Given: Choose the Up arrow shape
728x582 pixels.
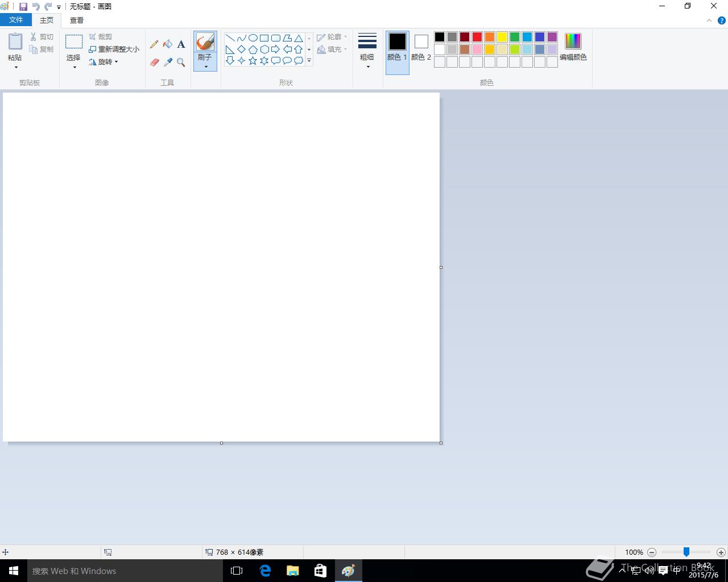Looking at the screenshot, I should coord(299,49).
